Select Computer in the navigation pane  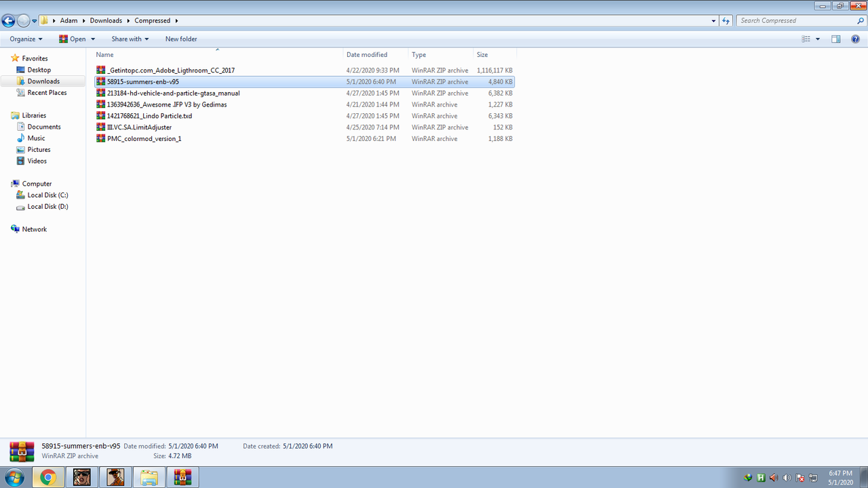[37, 184]
